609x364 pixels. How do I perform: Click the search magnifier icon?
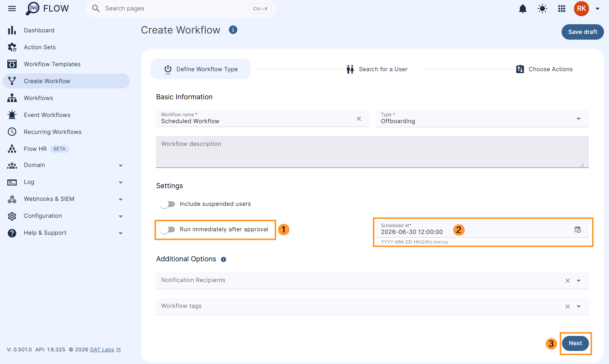(96, 8)
